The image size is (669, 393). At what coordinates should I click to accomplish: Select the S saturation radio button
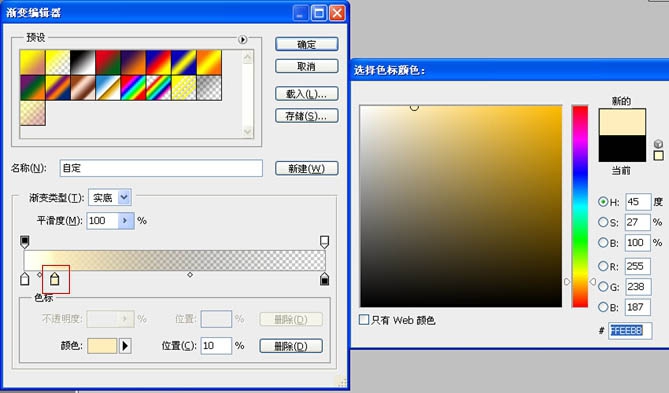(603, 222)
